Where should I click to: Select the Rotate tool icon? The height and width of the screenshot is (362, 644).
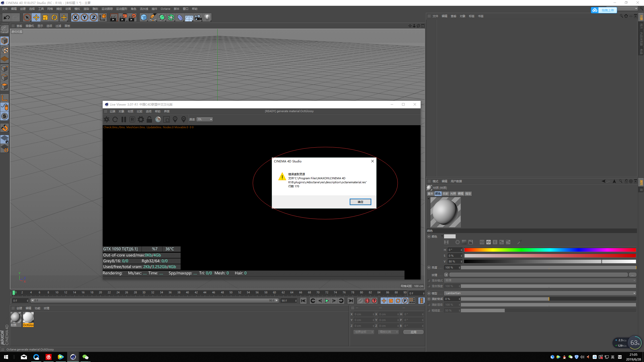pyautogui.click(x=54, y=17)
